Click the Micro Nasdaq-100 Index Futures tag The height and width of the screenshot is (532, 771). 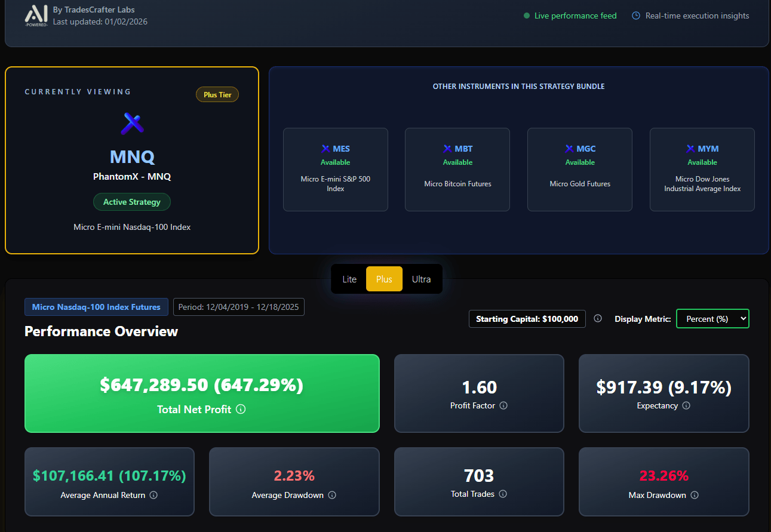(x=96, y=307)
